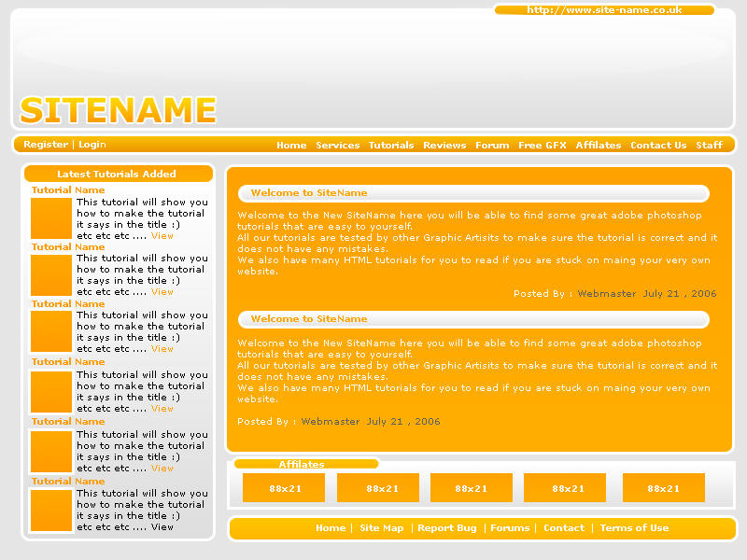
Task: Go to the Tutorials section
Action: click(x=391, y=145)
